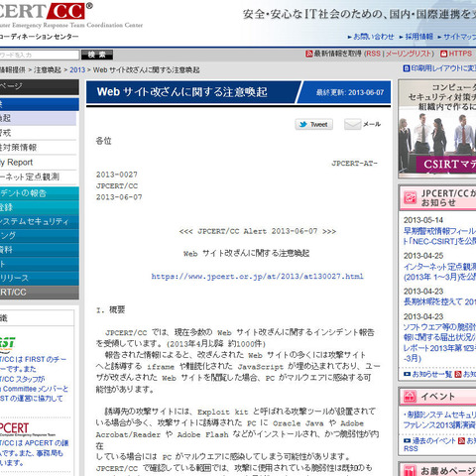Open the ソフトウエア等の脆弱性 report link
This screenshot has height=476, width=476.
(x=439, y=343)
